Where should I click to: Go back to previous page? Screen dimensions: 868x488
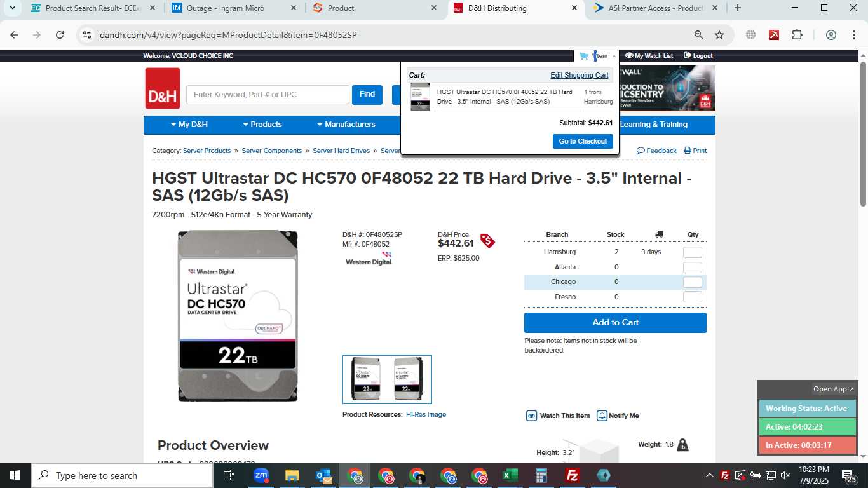pos(14,35)
